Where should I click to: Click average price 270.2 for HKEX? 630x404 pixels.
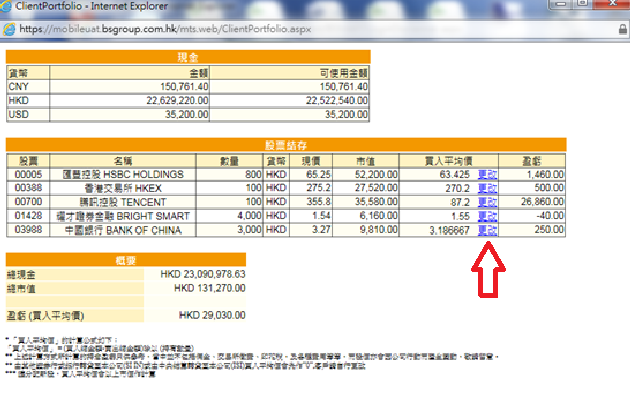pyautogui.click(x=458, y=188)
